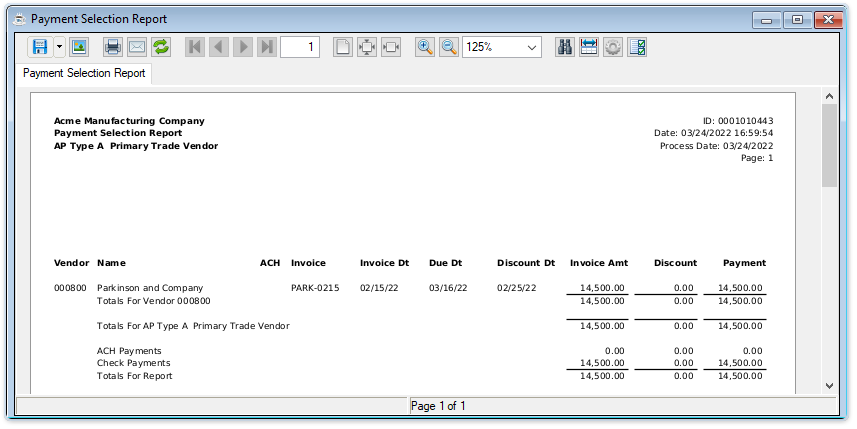
Task: Click the Totals For Vendor 000800 label
Action: (154, 301)
